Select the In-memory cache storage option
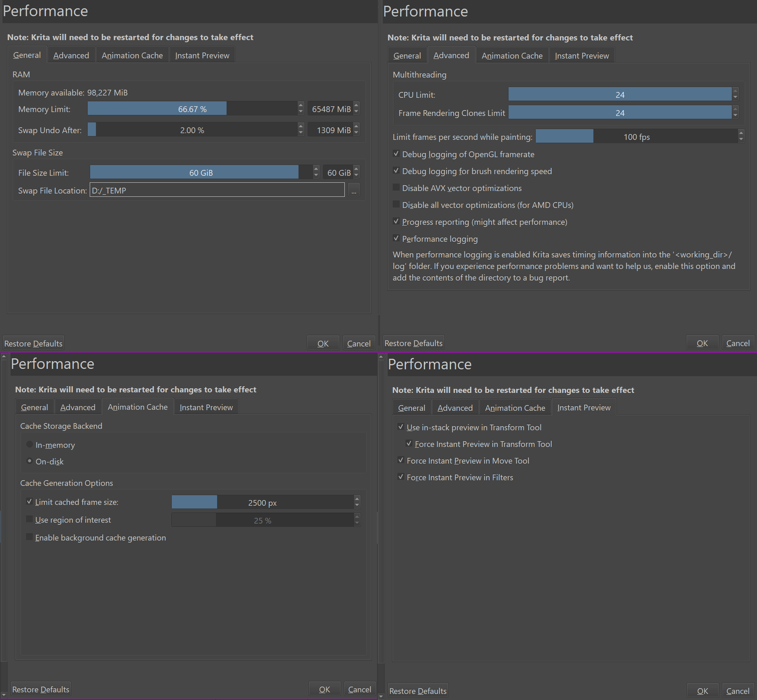 click(30, 445)
